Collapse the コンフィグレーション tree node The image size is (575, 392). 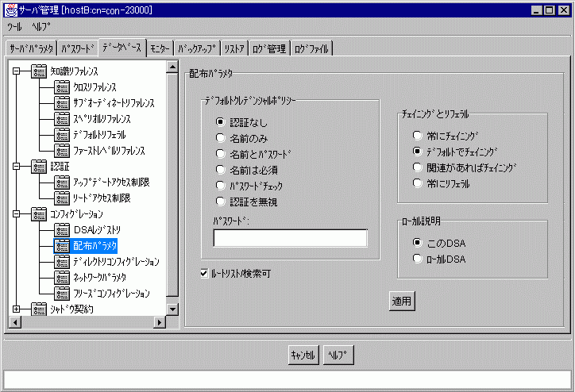click(16, 214)
